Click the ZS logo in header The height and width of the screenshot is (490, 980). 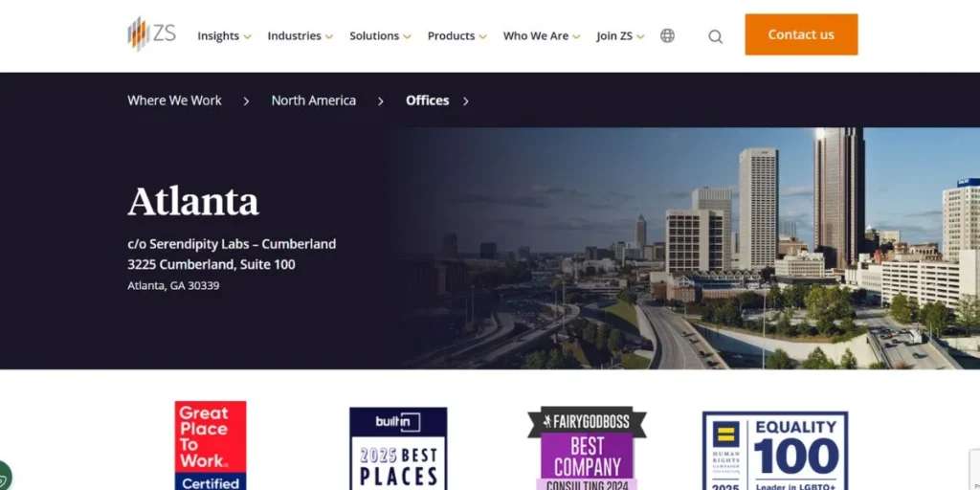pos(151,34)
